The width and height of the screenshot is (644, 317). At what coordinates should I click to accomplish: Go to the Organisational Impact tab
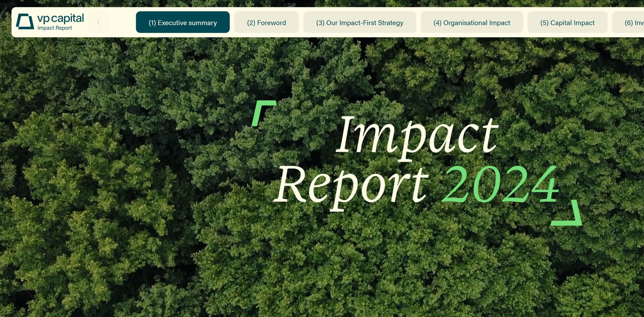coord(472,22)
